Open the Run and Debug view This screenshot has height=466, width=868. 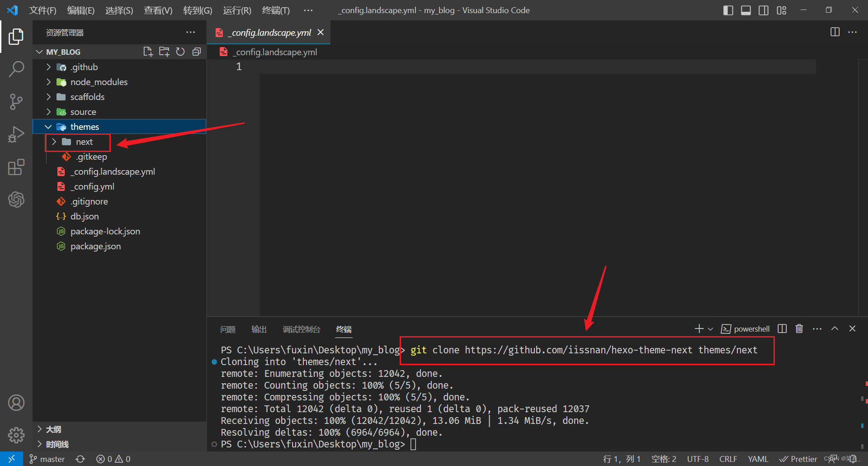click(16, 134)
